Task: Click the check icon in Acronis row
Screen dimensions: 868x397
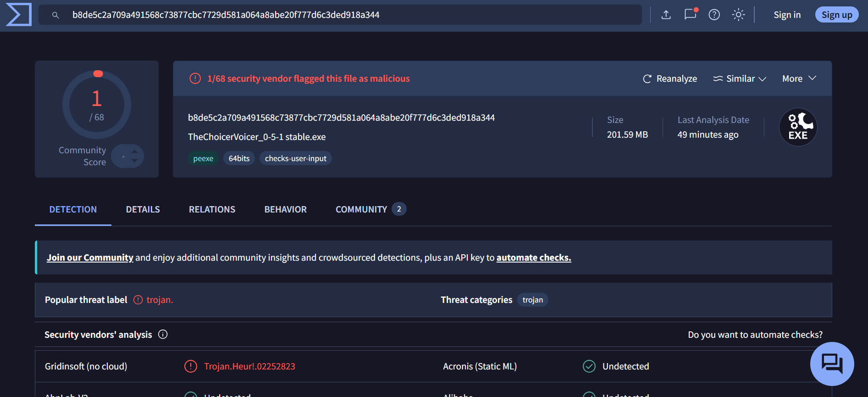Action: click(x=589, y=366)
